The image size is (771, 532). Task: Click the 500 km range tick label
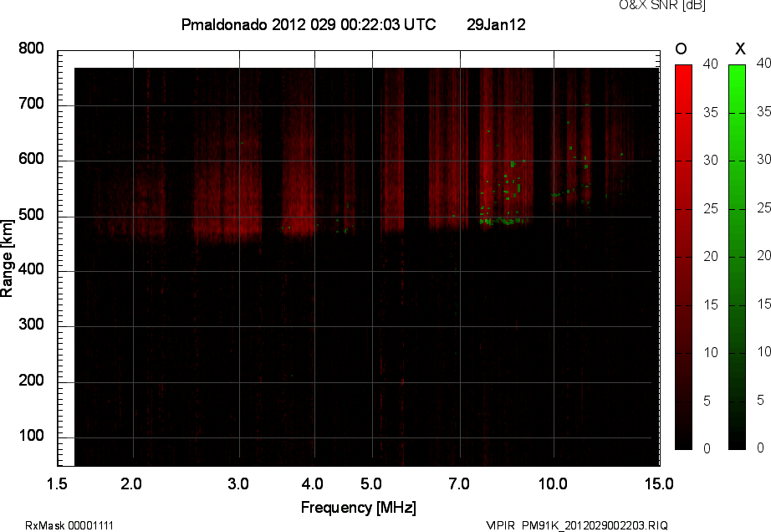pyautogui.click(x=31, y=216)
